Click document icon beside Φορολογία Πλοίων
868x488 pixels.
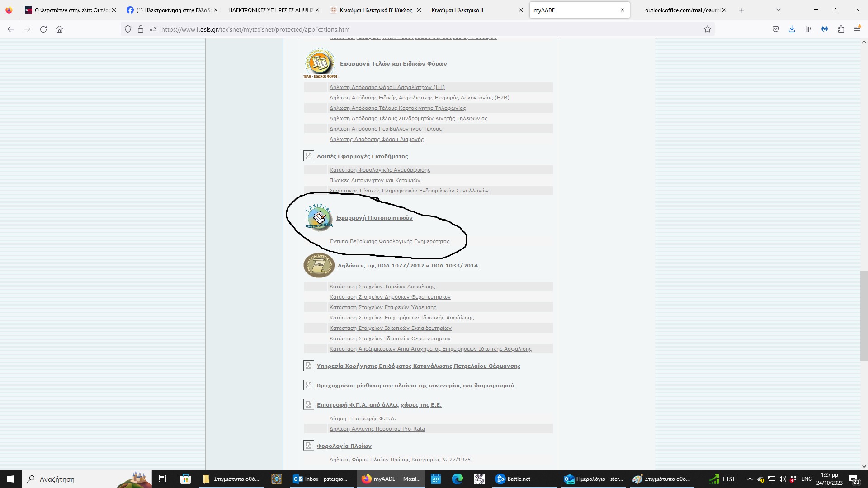308,446
